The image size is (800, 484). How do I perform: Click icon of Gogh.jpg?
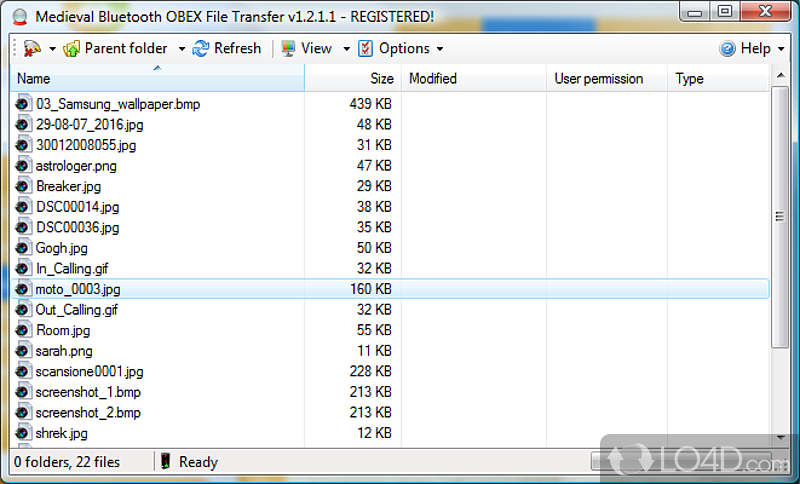22,248
